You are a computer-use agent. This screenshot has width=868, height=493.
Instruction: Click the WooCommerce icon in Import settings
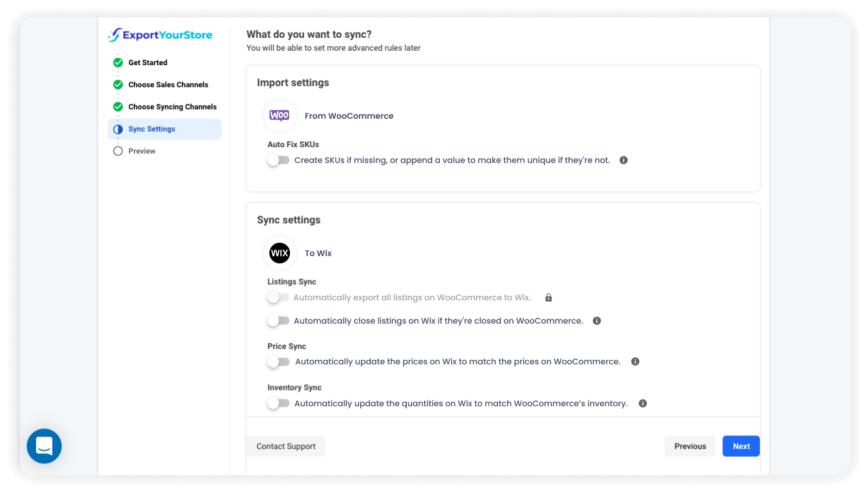click(x=280, y=116)
